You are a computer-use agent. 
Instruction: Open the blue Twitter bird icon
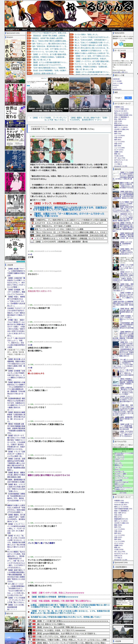coord(121,44)
